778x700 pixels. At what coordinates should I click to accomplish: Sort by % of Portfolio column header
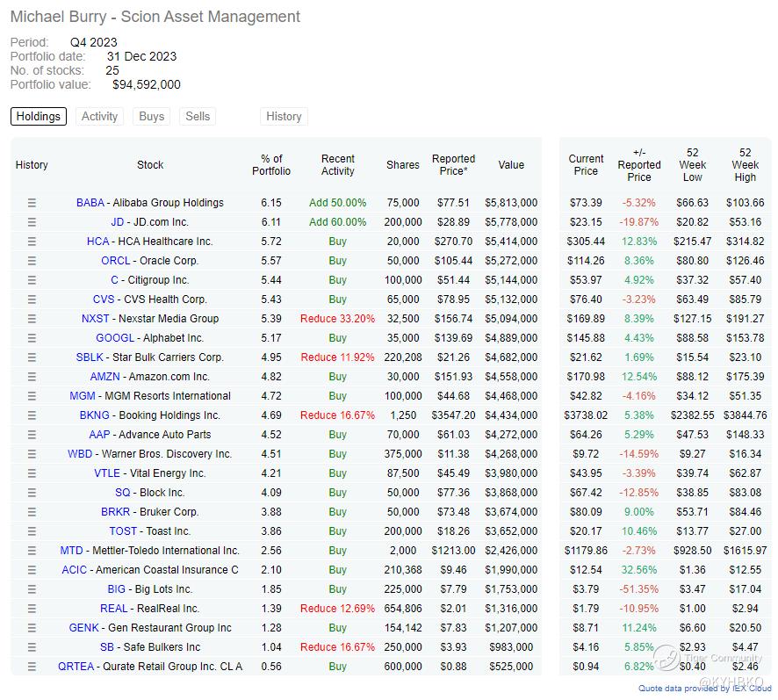(x=271, y=164)
